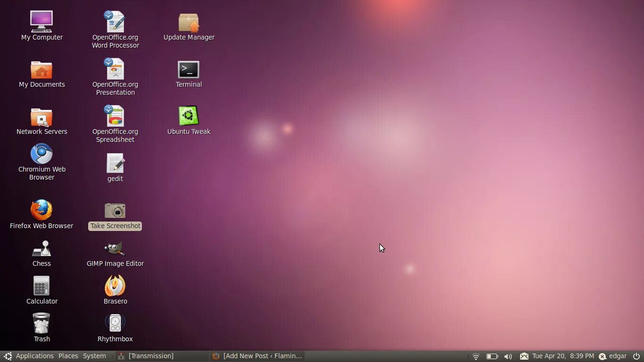Launch GIMP Image Editor icon

coord(115,248)
